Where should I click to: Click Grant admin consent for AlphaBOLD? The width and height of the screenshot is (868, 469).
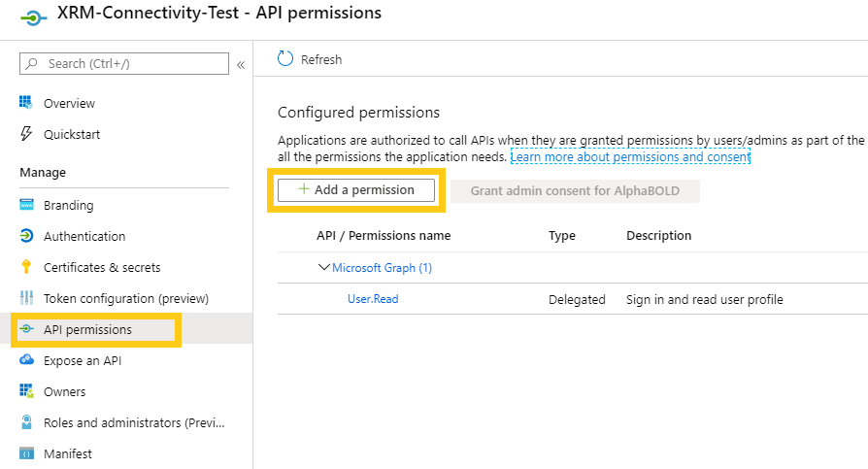pyautogui.click(x=575, y=190)
